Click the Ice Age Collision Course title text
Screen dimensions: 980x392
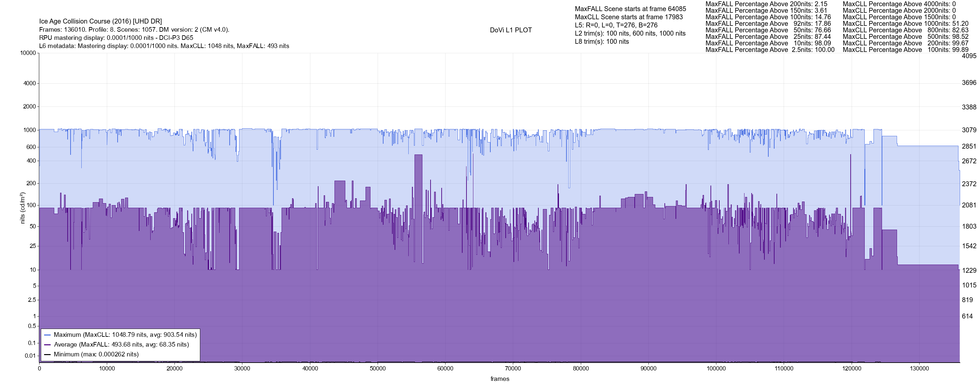[100, 21]
